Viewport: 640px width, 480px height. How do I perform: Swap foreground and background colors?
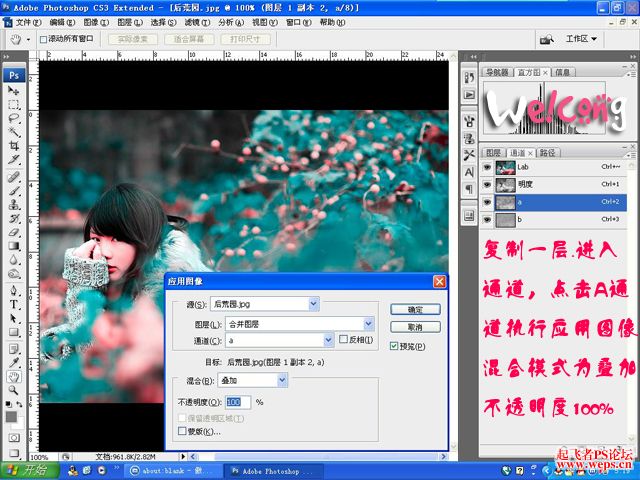click(x=19, y=404)
